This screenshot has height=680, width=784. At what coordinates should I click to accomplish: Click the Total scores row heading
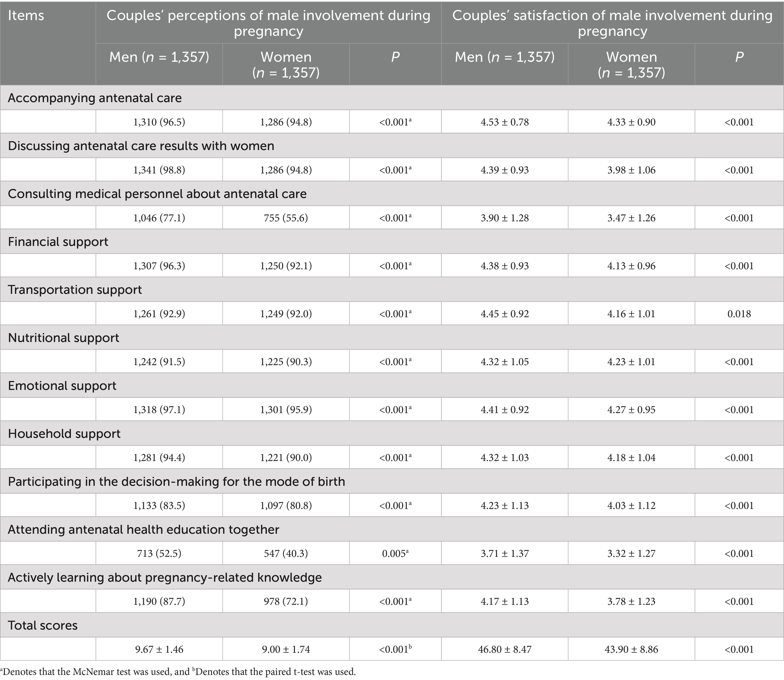(x=42, y=625)
